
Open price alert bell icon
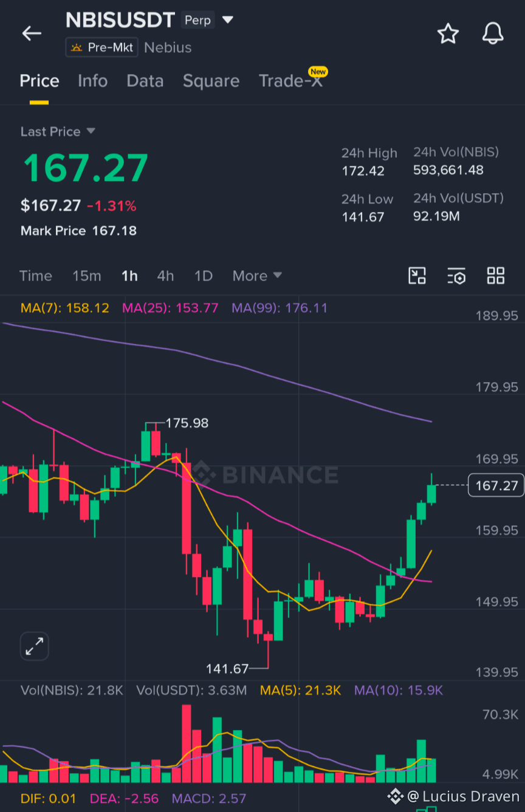point(493,33)
